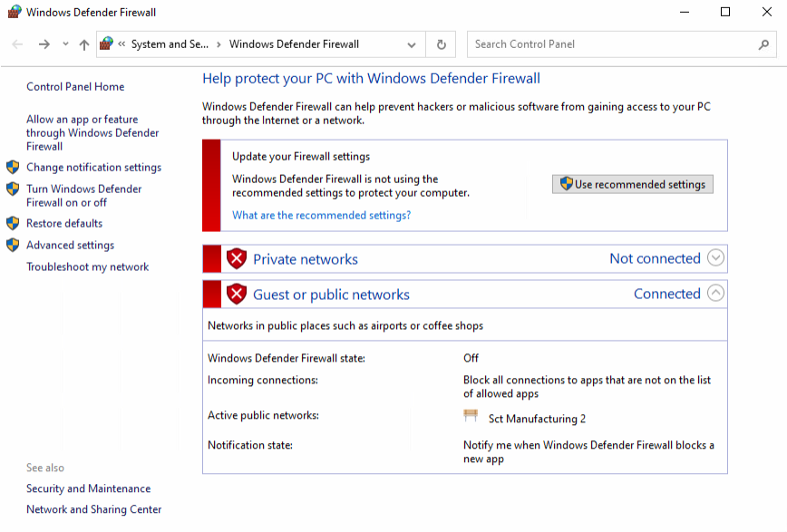This screenshot has width=787, height=532.
Task: Click Use recommended settings button
Action: (x=633, y=184)
